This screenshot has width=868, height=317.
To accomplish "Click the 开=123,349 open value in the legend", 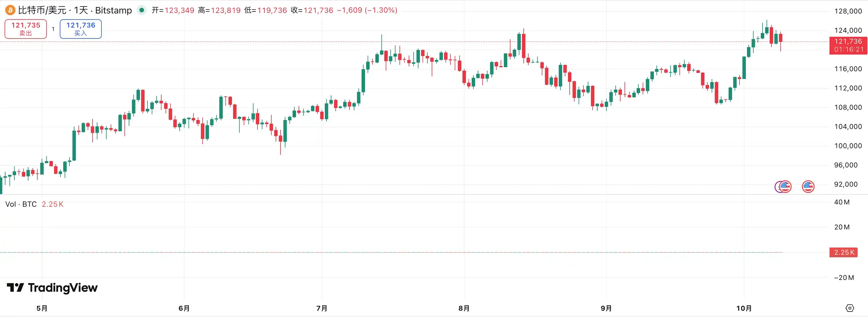I will tap(173, 10).
